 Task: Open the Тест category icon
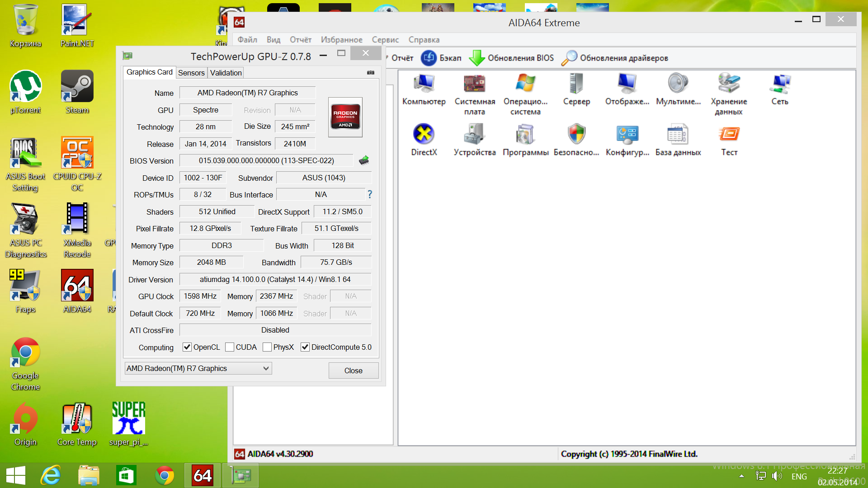729,140
